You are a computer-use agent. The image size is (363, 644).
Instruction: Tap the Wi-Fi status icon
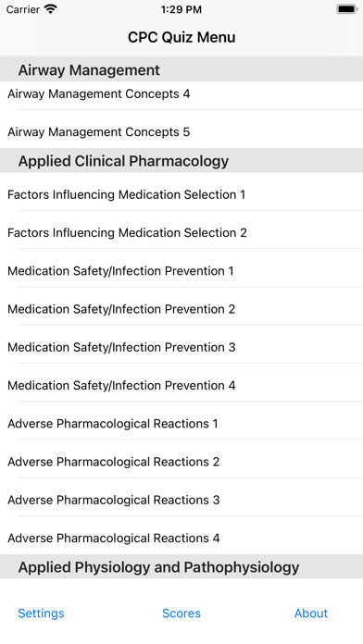51,9
